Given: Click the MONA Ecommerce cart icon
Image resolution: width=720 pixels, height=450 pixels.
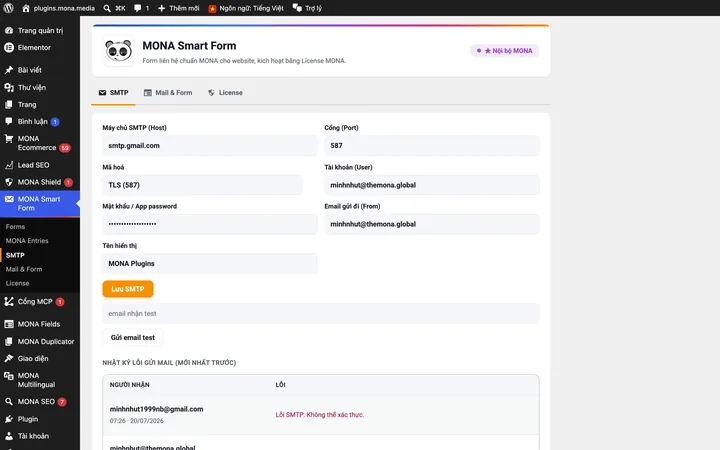Looking at the screenshot, I should coord(9,139).
